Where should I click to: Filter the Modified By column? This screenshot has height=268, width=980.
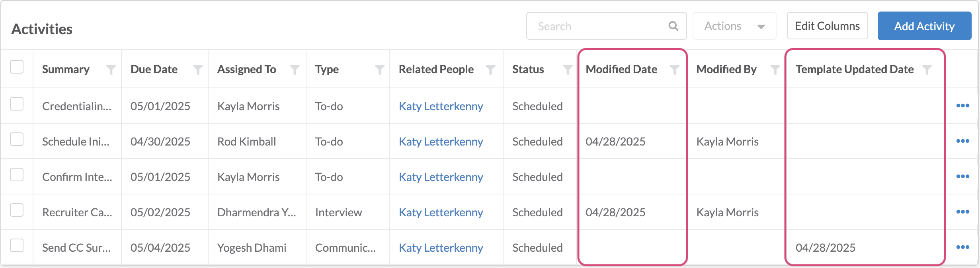tap(775, 70)
